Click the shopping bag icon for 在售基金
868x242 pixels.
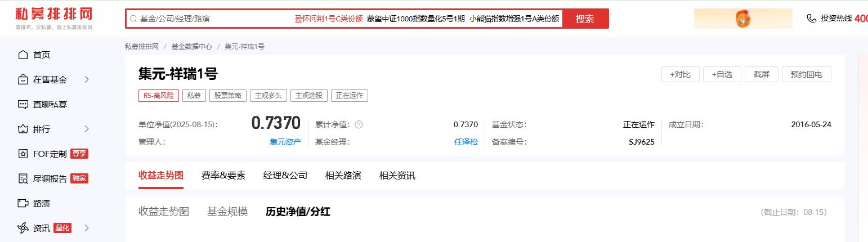pos(23,79)
